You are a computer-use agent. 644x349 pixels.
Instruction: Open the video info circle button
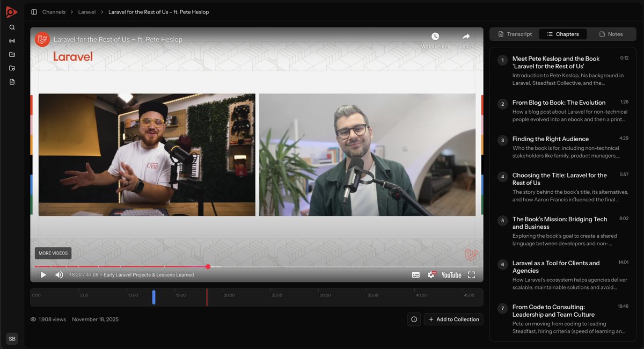[x=414, y=319]
